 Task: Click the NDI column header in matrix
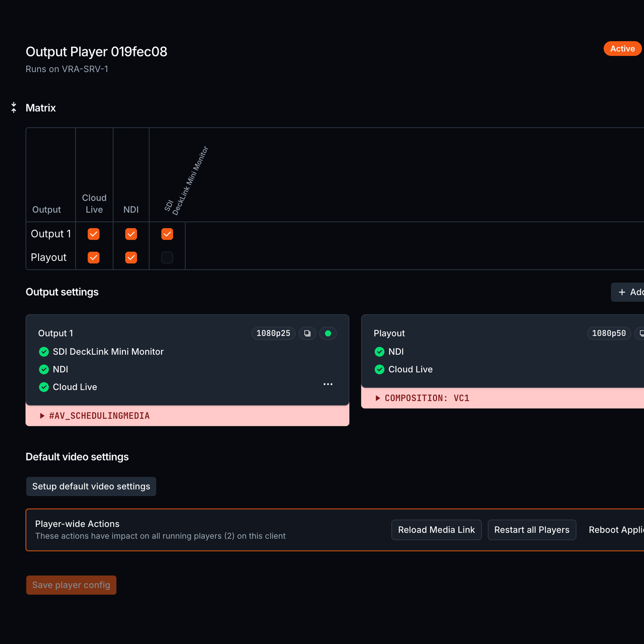(x=131, y=210)
